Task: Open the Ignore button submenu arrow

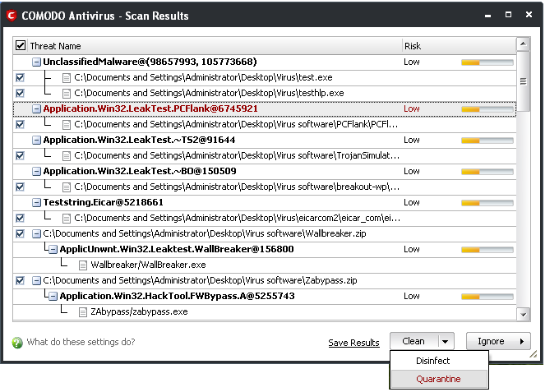Action: pyautogui.click(x=522, y=341)
